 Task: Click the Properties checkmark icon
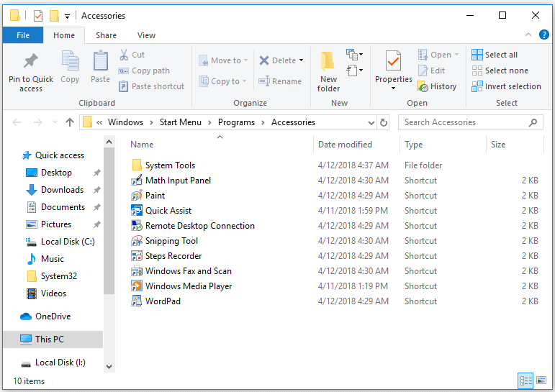(393, 61)
